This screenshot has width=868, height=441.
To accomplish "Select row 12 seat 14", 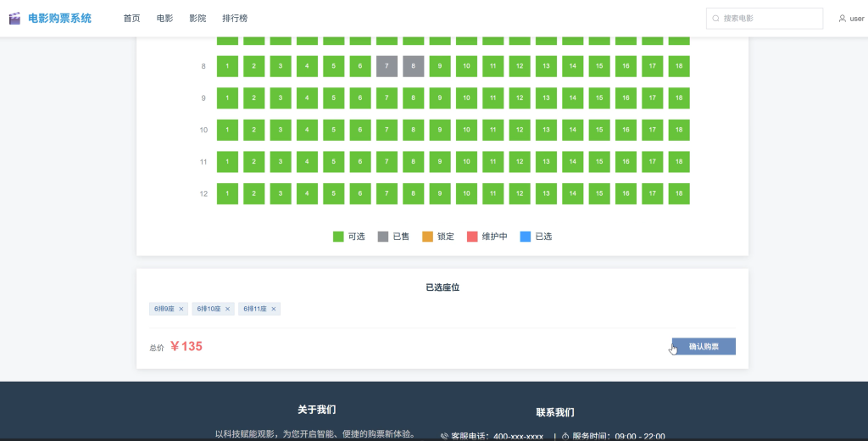I will 573,194.
